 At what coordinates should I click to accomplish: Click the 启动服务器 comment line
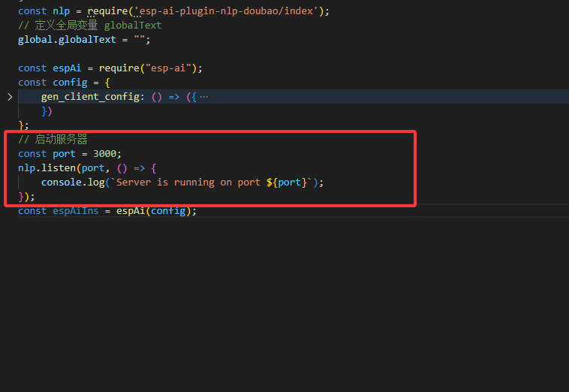coord(53,140)
